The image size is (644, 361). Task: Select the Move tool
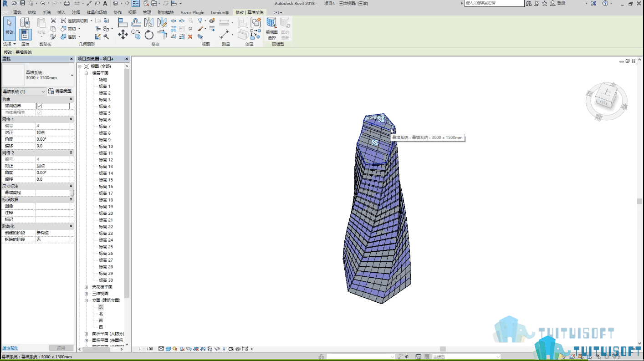(x=123, y=35)
